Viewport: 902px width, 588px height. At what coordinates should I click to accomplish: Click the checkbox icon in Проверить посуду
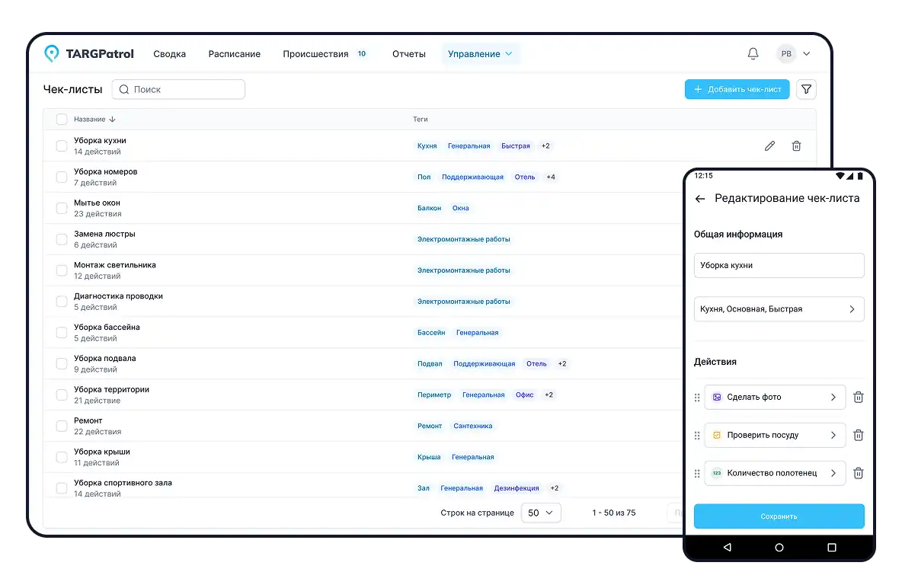coord(717,435)
